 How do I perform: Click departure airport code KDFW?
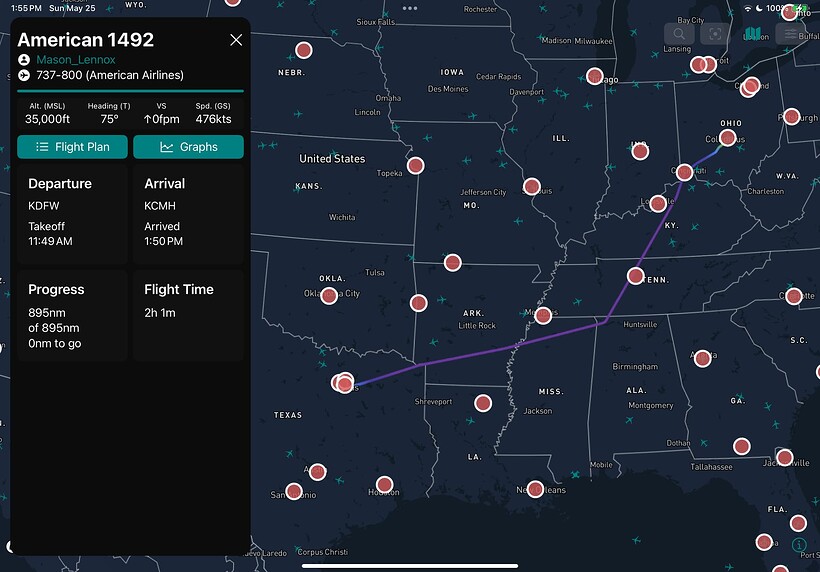[x=44, y=206]
